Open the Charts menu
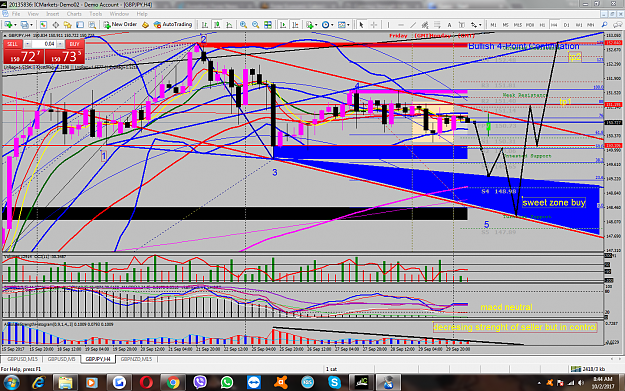This screenshot has width=625, height=391. [x=74, y=14]
